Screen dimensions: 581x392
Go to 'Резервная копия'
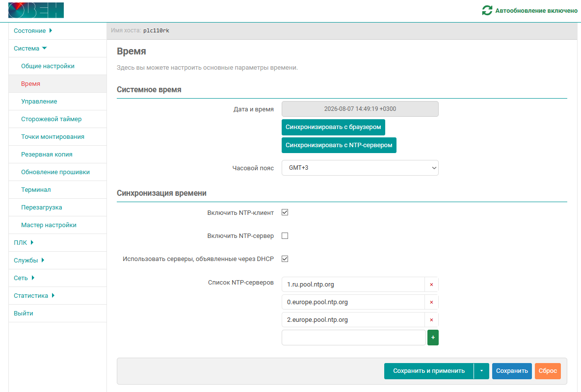[47, 155]
